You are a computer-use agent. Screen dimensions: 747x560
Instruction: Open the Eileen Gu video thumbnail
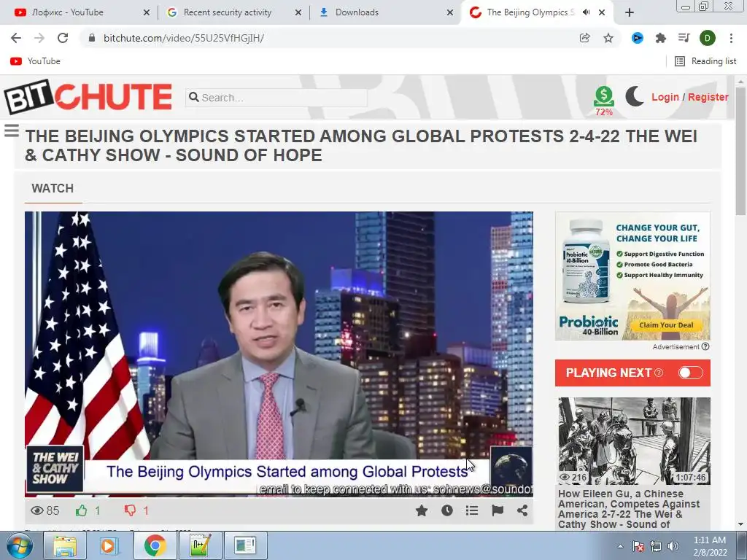[634, 441]
